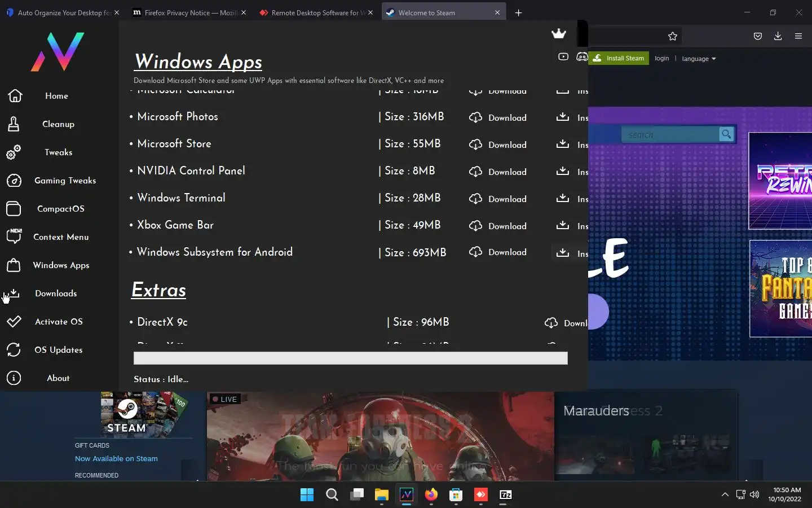Click the Extras section heading
Image resolution: width=812 pixels, height=508 pixels.
(158, 290)
